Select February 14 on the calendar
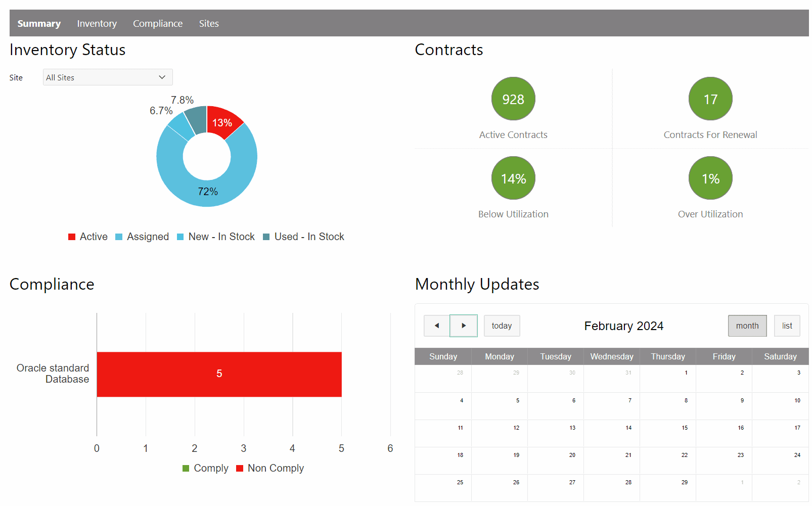The image size is (812, 506). (611, 433)
